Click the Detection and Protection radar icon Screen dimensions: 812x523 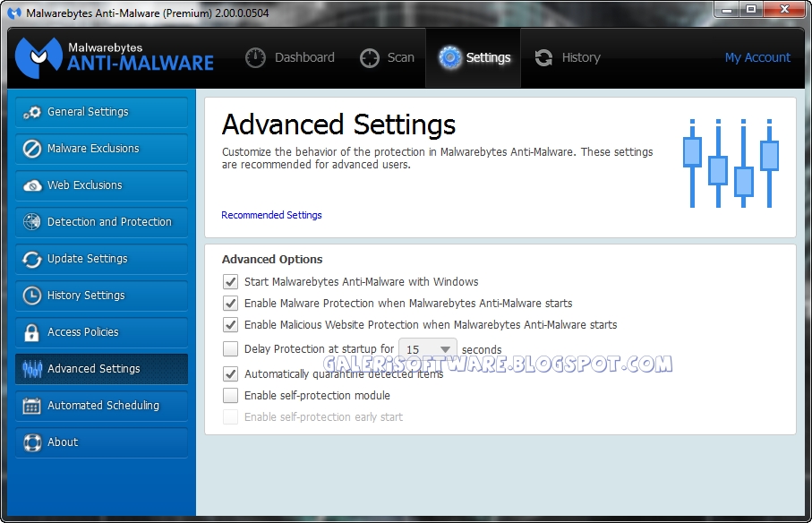tap(31, 221)
